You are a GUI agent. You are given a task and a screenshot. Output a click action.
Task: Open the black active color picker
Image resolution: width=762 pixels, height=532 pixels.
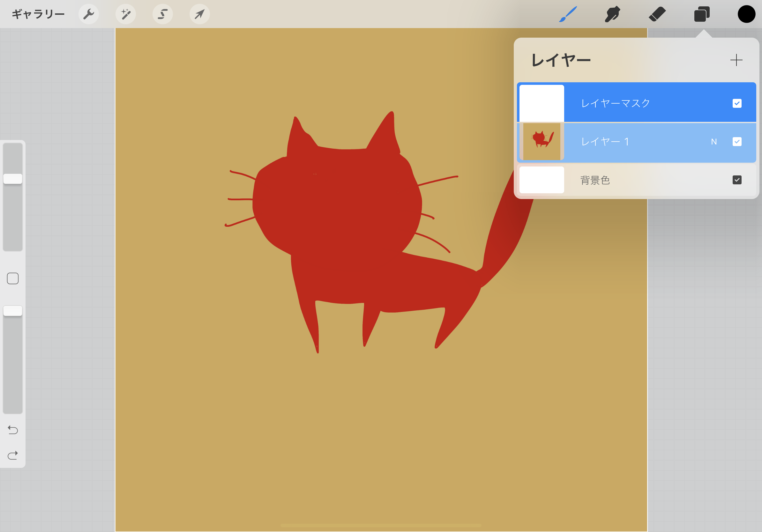746,14
